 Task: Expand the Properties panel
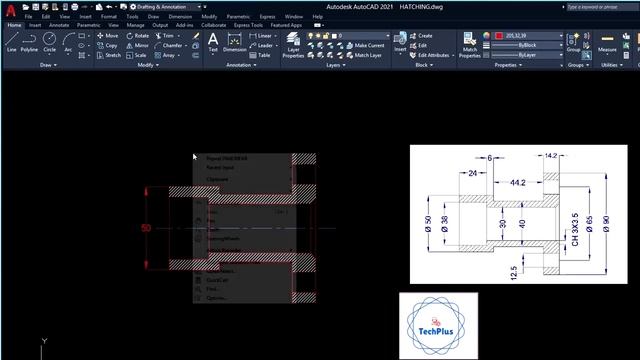click(x=508, y=65)
